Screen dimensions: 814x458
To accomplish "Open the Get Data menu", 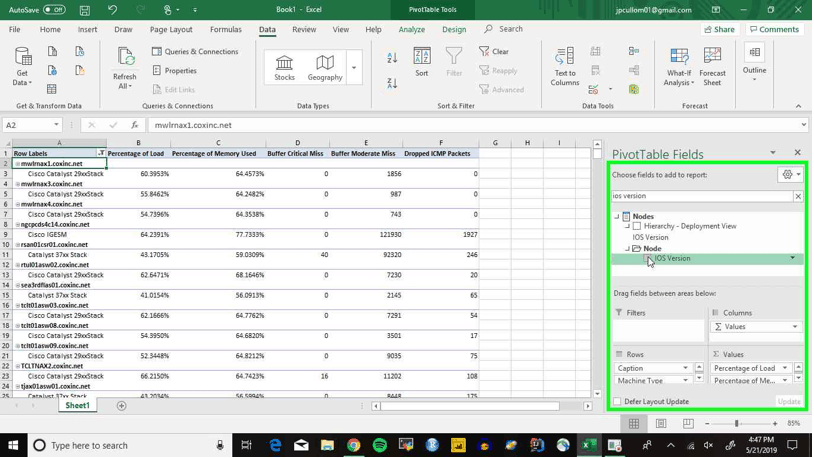I will pyautogui.click(x=23, y=66).
